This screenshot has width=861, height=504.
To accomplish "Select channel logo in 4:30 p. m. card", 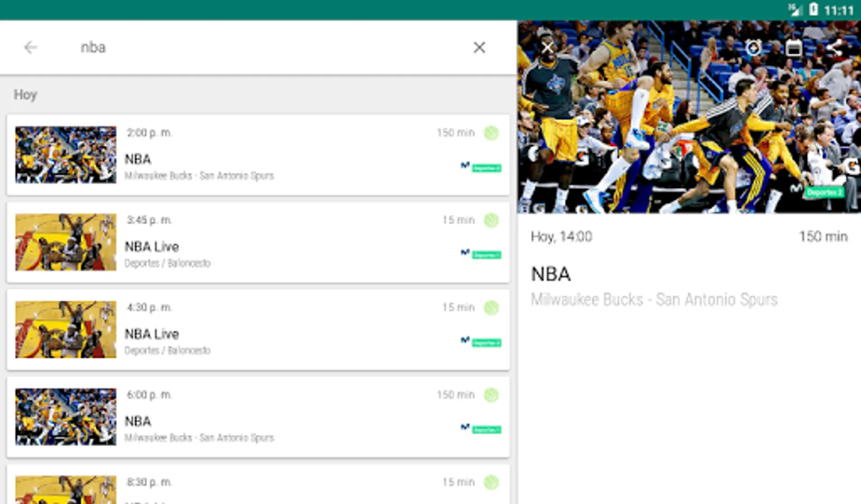I will click(481, 342).
